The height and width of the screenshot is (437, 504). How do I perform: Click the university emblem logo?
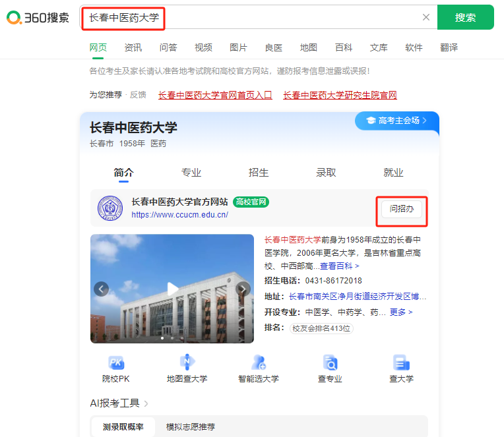[110, 208]
